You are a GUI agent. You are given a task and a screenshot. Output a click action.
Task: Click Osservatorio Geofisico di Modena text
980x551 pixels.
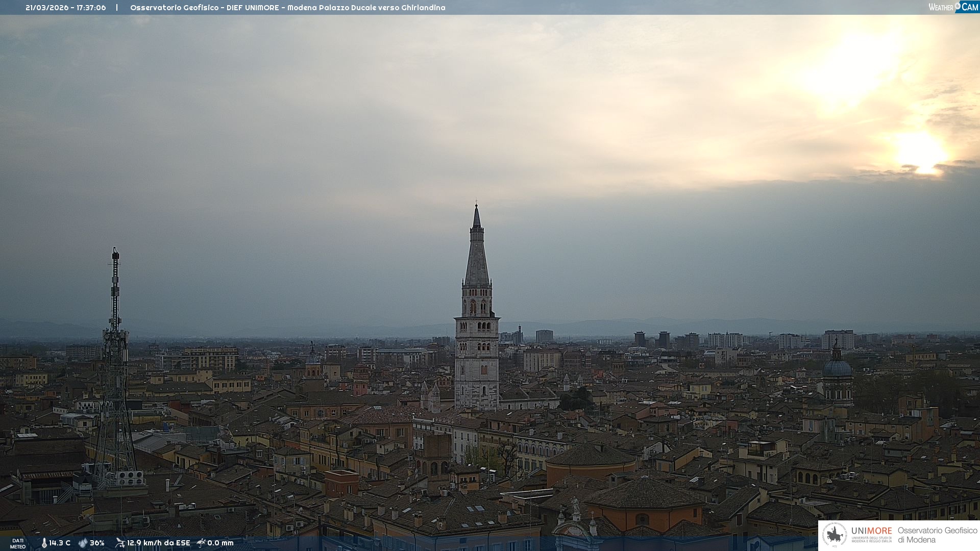click(x=937, y=535)
